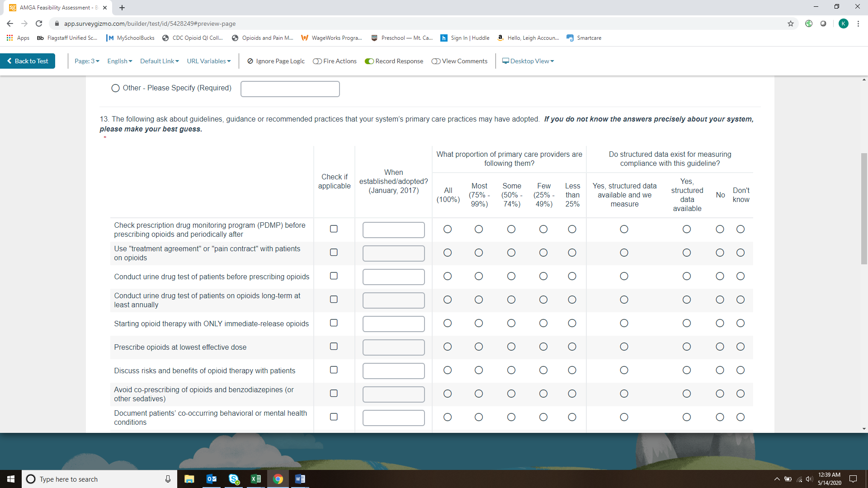Click the browser reload icon
Image resolution: width=868 pixels, height=488 pixels.
[x=39, y=23]
